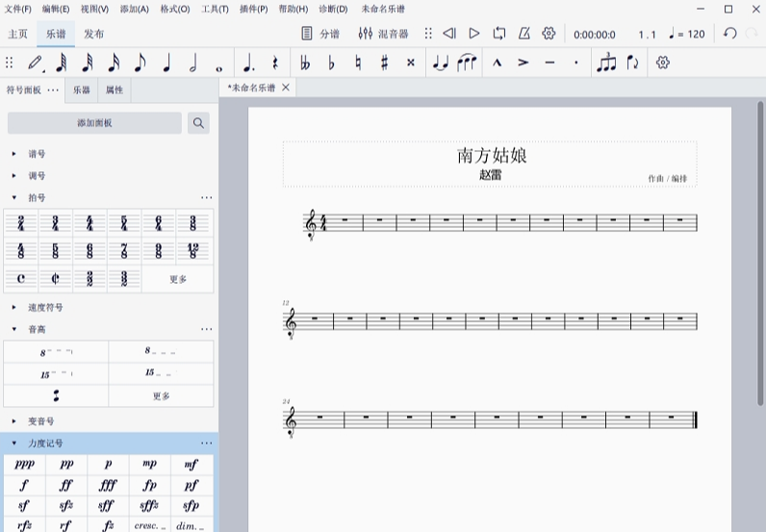Open the mixer (混音器)
Screen dimensions: 766x532
(x=383, y=34)
